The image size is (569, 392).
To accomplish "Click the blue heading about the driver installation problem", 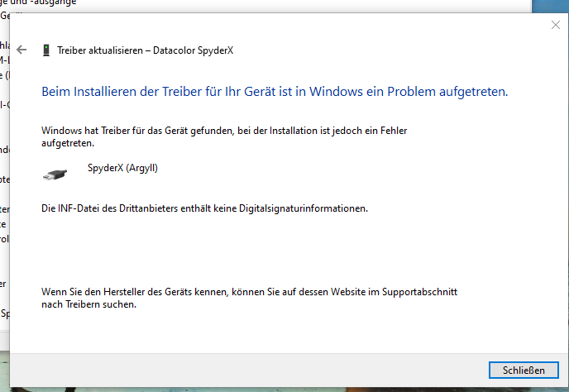I will tap(274, 92).
